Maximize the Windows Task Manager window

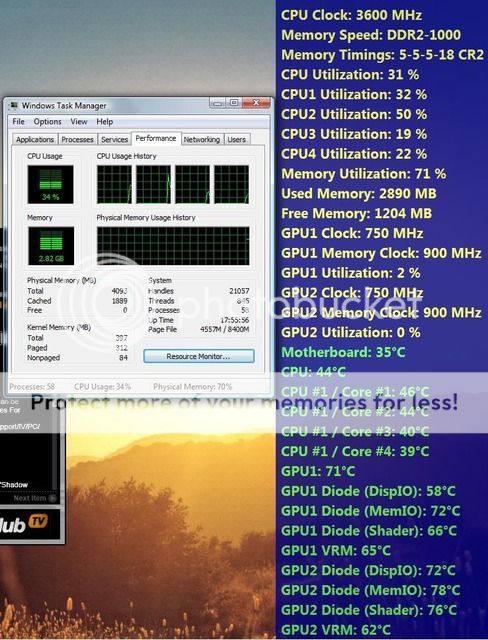[x=234, y=103]
